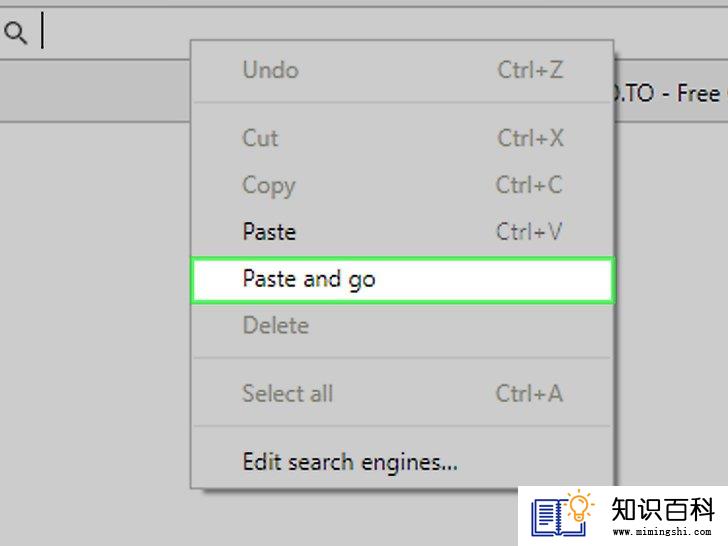728x546 pixels.
Task: Click the Ctrl+X shortcut label
Action: pyautogui.click(x=530, y=138)
